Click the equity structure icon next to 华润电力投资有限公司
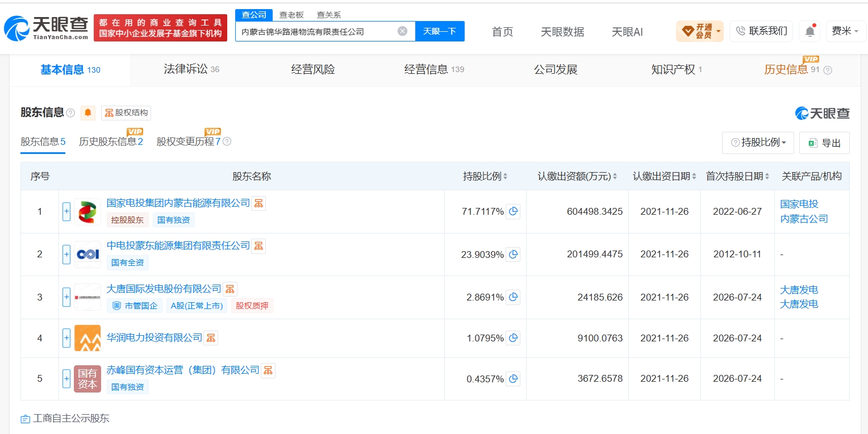 [211, 338]
